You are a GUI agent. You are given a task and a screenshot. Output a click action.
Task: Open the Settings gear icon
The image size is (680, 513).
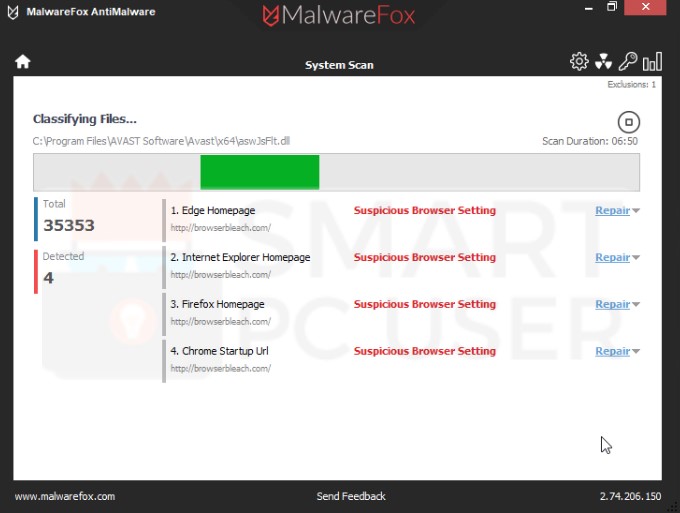pos(579,62)
